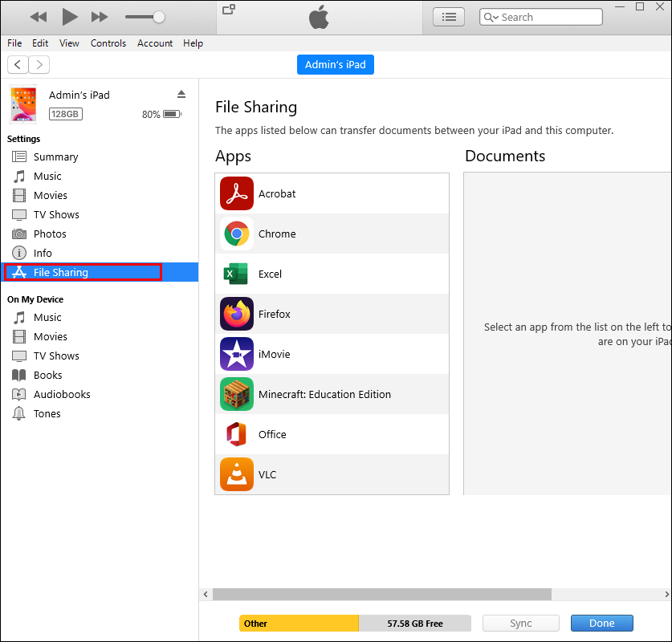Go back with the left arrow
Screen dimensions: 672x642
pyautogui.click(x=18, y=65)
